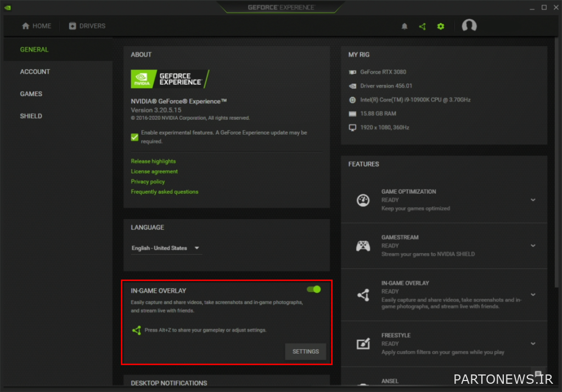Click the Driver version 456.01 text

coord(386,86)
